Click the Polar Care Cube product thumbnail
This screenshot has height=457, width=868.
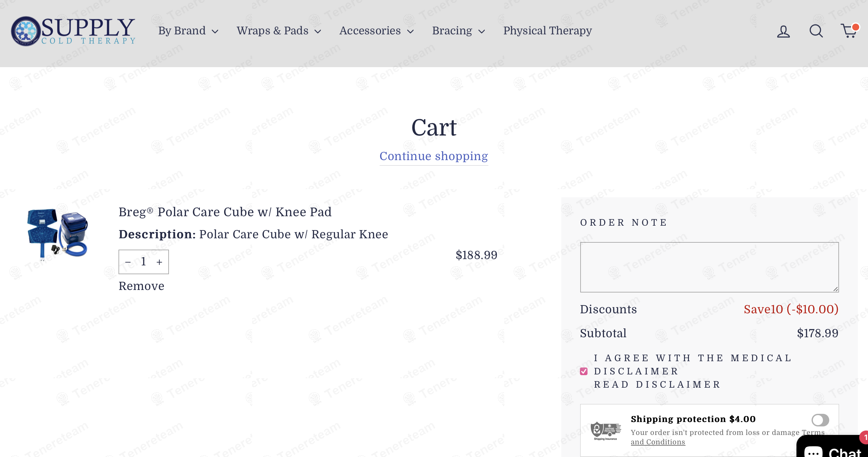point(58,234)
